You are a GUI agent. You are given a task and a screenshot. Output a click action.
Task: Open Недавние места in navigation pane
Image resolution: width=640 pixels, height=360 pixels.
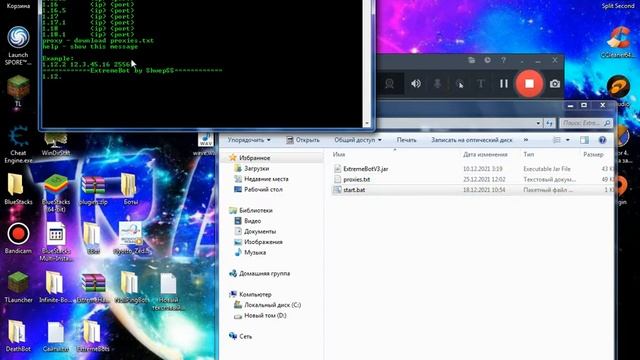pyautogui.click(x=266, y=179)
